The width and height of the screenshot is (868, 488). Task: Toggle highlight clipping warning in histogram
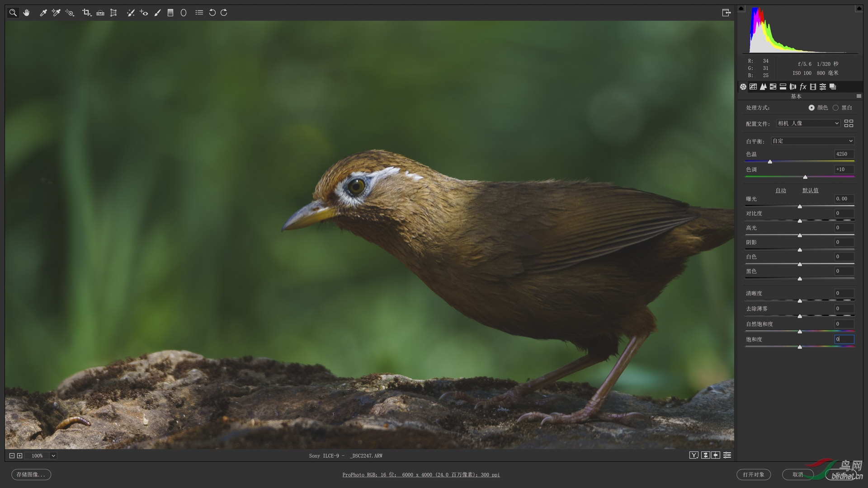click(859, 9)
